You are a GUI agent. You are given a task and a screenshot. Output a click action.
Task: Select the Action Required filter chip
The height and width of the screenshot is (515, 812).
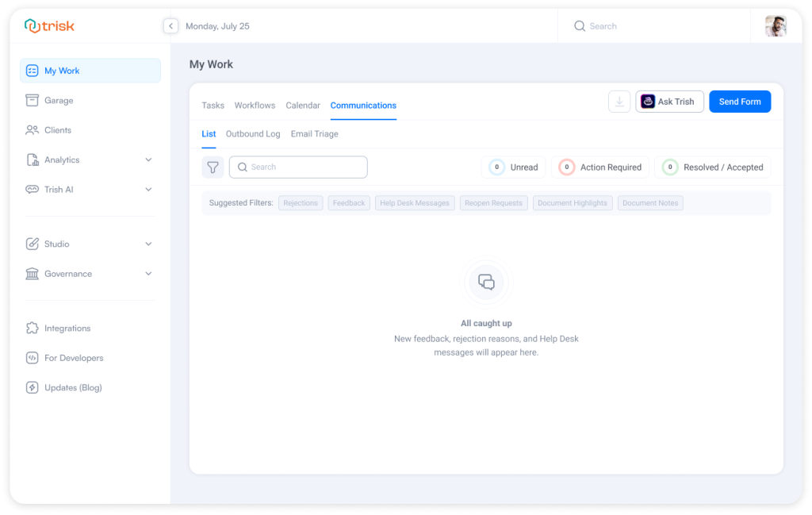600,167
